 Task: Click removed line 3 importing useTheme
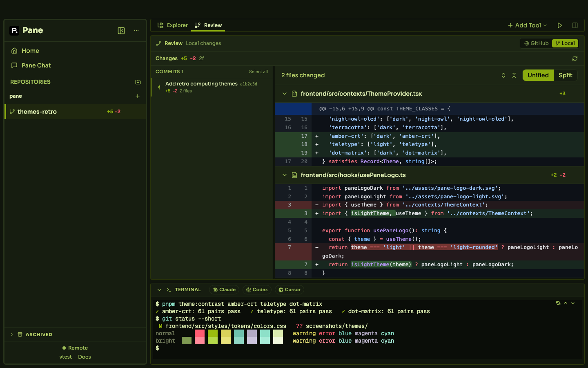pyautogui.click(x=430, y=205)
